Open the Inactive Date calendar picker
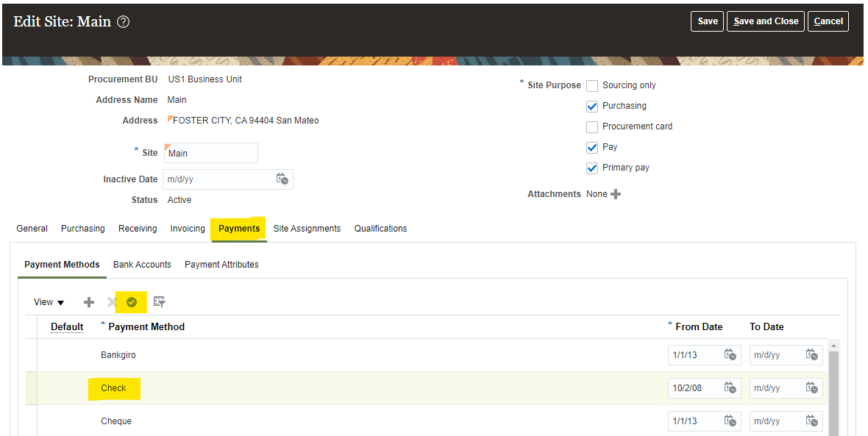This screenshot has height=436, width=868. 282,179
